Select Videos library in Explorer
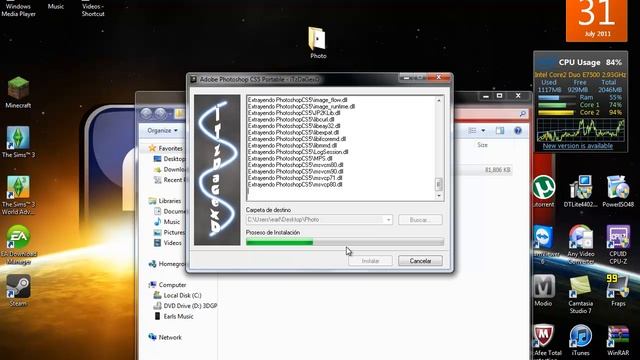The height and width of the screenshot is (360, 640). (168, 243)
